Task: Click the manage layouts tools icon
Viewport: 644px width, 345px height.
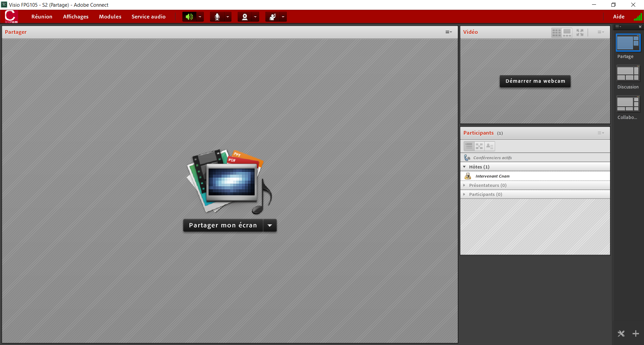Action: pyautogui.click(x=621, y=334)
